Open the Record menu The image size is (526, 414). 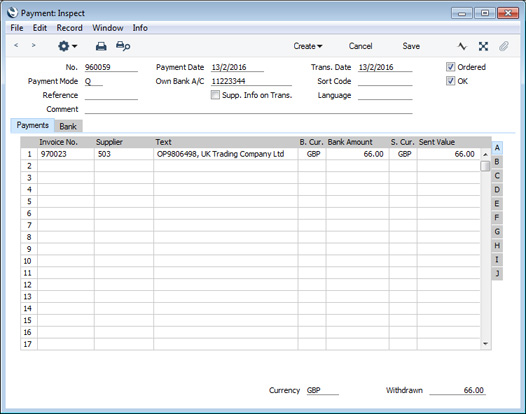point(69,28)
